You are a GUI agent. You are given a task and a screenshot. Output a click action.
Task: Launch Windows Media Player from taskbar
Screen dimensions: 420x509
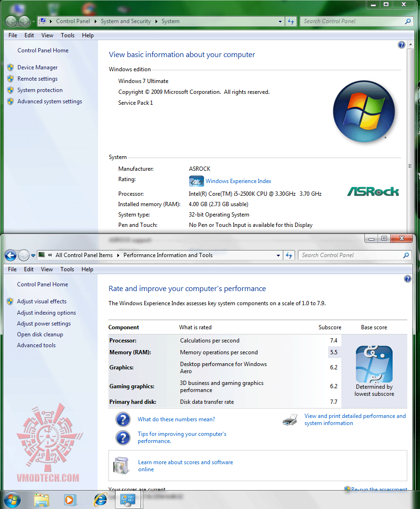coord(70,500)
